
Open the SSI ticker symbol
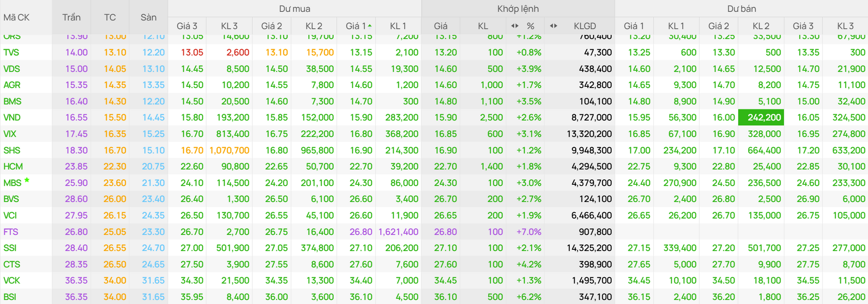tap(10, 248)
